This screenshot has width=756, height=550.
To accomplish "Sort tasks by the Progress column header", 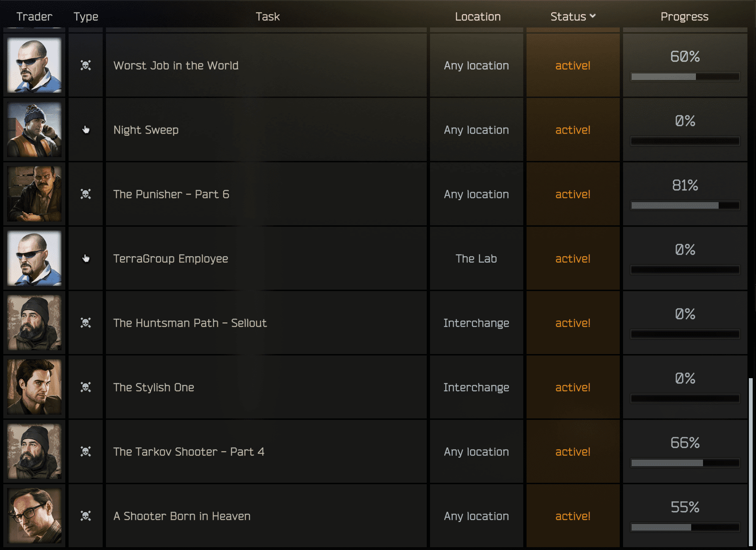I will click(x=684, y=17).
